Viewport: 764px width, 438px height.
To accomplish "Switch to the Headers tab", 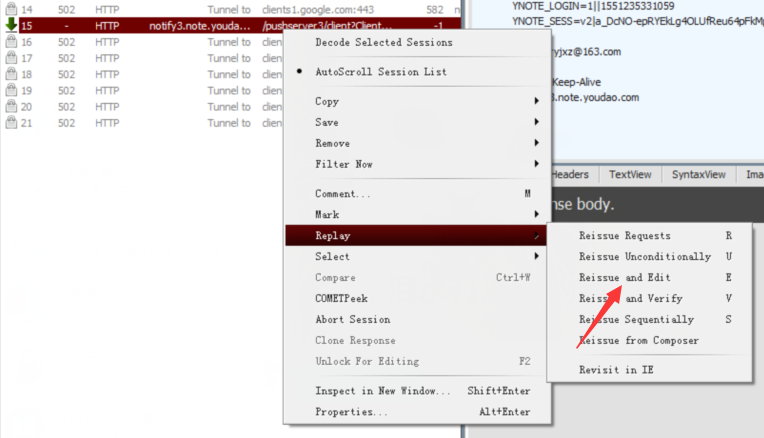I will [x=570, y=174].
